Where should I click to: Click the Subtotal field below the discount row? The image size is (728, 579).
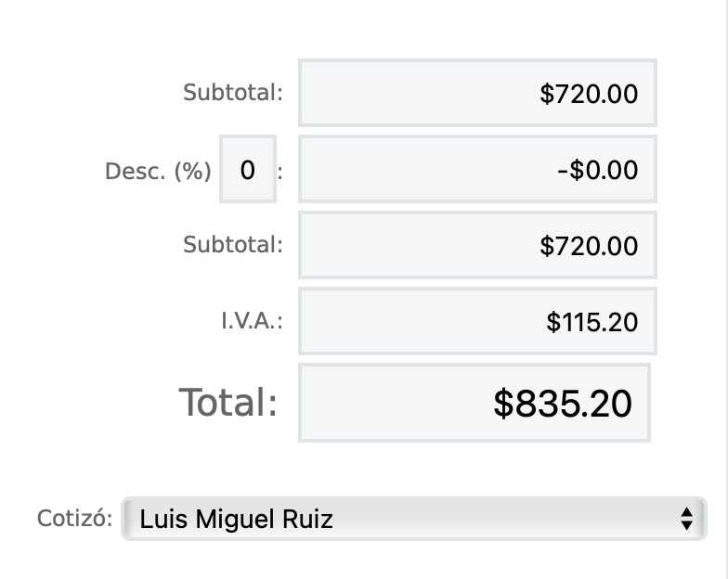tap(477, 245)
